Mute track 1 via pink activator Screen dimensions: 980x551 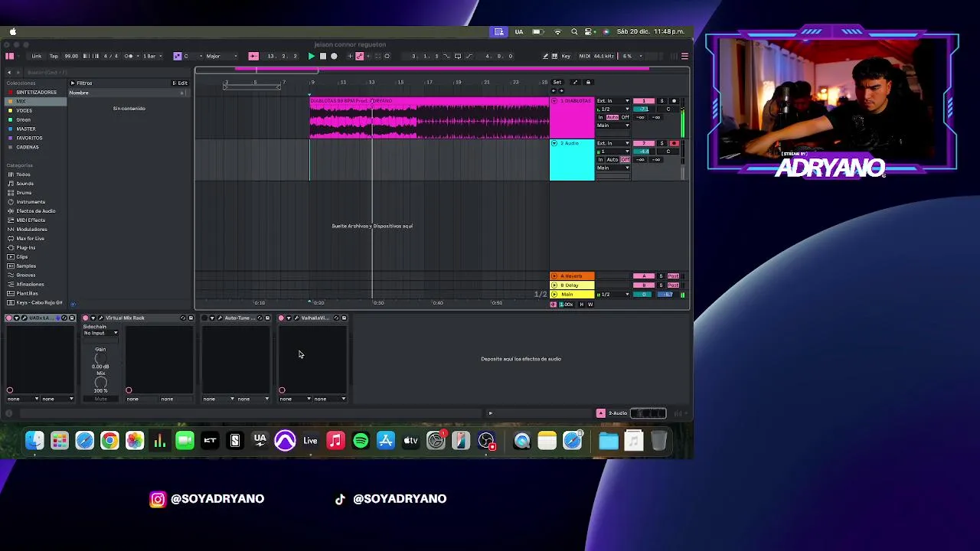[644, 101]
